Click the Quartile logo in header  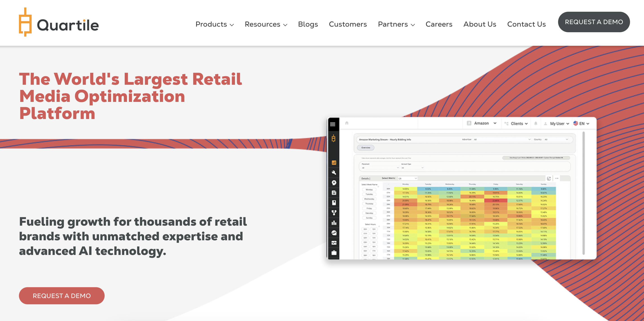point(59,23)
